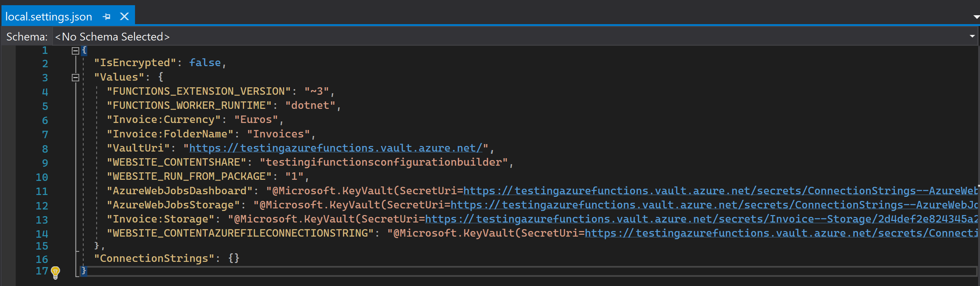Click the "dotnet" value
The image size is (980, 286).
[x=311, y=105]
